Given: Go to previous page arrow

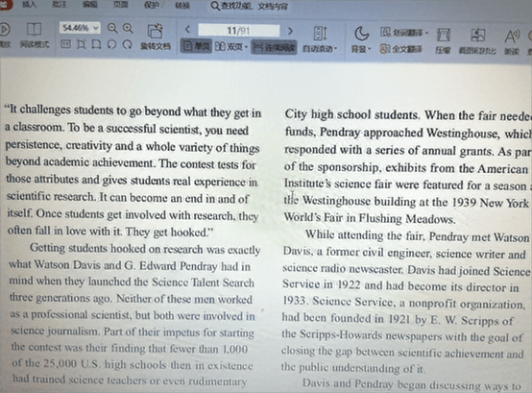Looking at the screenshot, I should [187, 30].
